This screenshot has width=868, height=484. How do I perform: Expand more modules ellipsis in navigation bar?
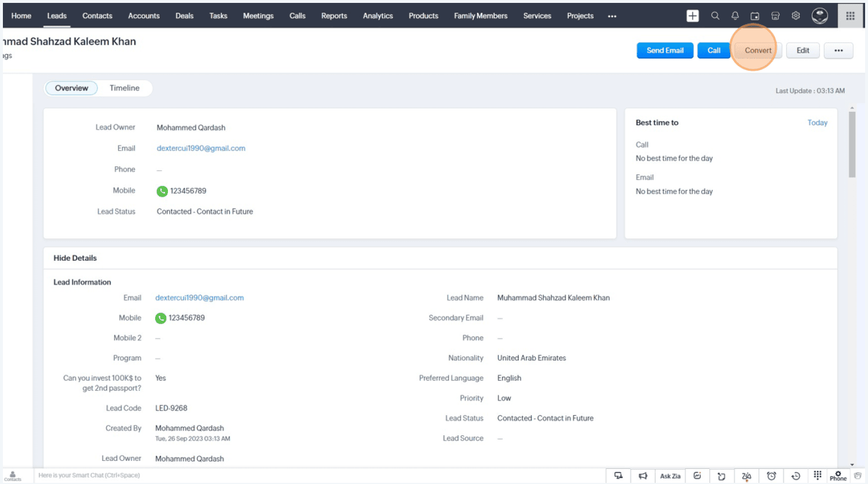(612, 16)
